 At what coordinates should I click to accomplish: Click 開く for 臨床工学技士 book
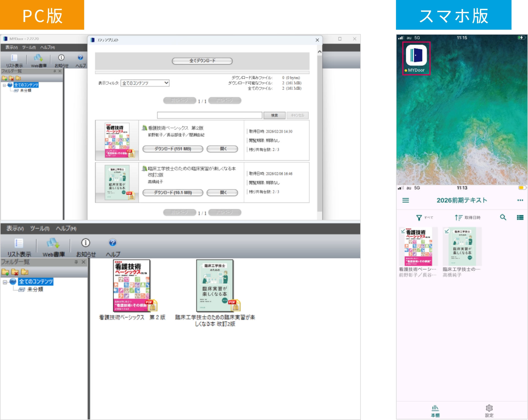click(222, 193)
